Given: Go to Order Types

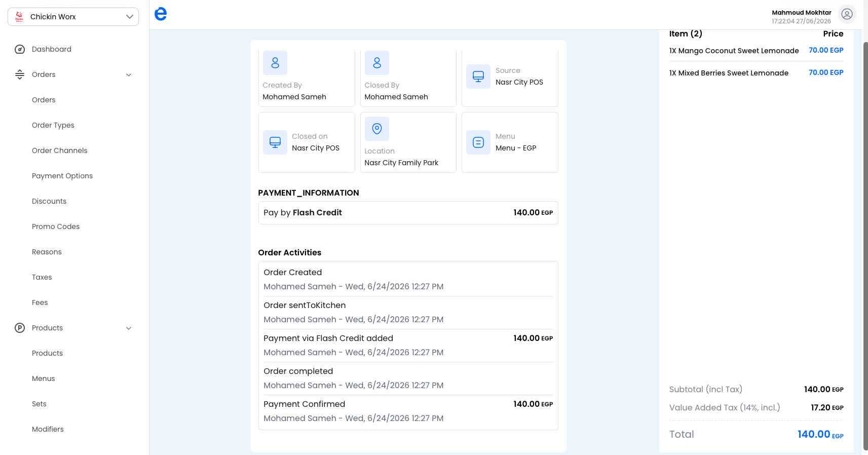Looking at the screenshot, I should click(x=53, y=125).
